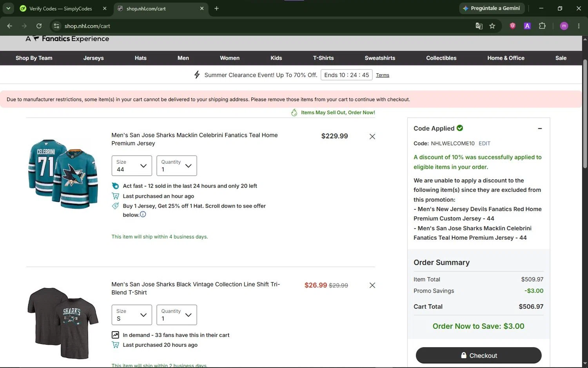Click the cart icon beside Last purchased 20 hours ago
Viewport: 588px width, 368px height.
(x=115, y=345)
